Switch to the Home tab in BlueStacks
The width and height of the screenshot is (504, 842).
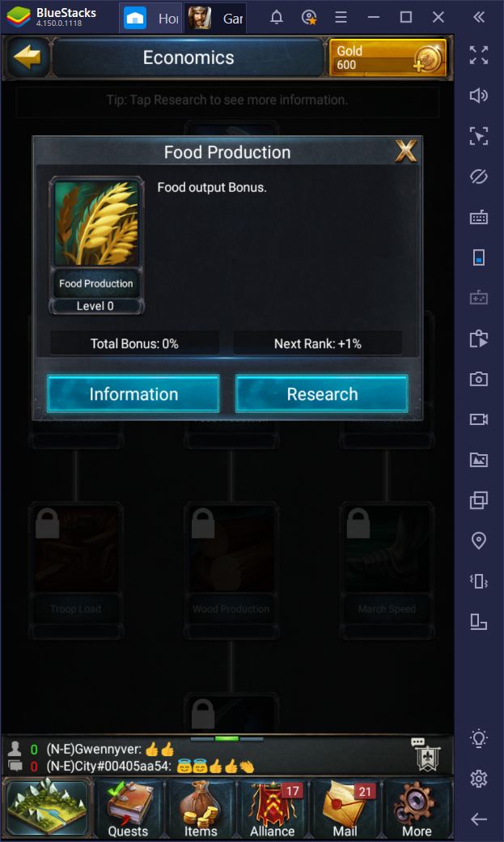(x=151, y=19)
